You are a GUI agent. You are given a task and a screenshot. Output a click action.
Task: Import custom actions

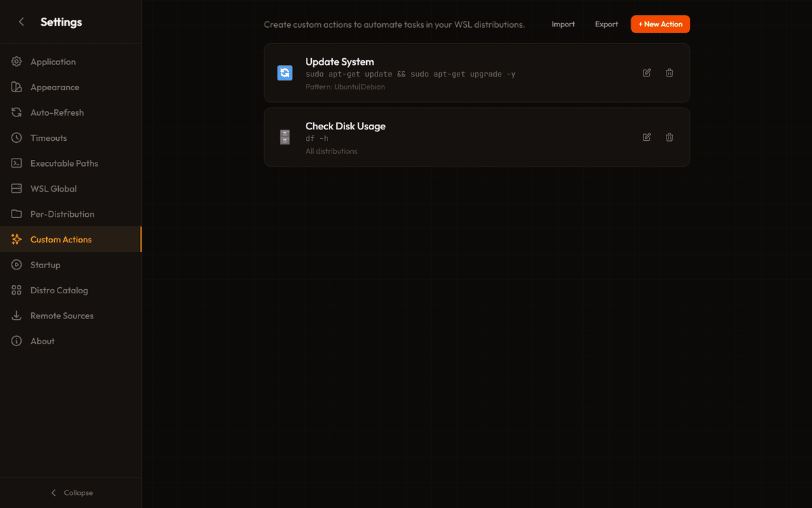coord(563,24)
